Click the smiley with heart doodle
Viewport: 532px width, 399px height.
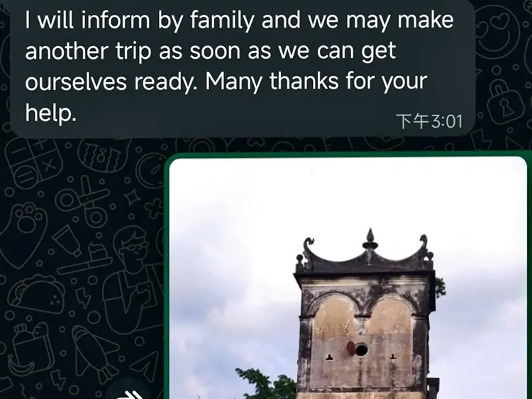pos(498,30)
